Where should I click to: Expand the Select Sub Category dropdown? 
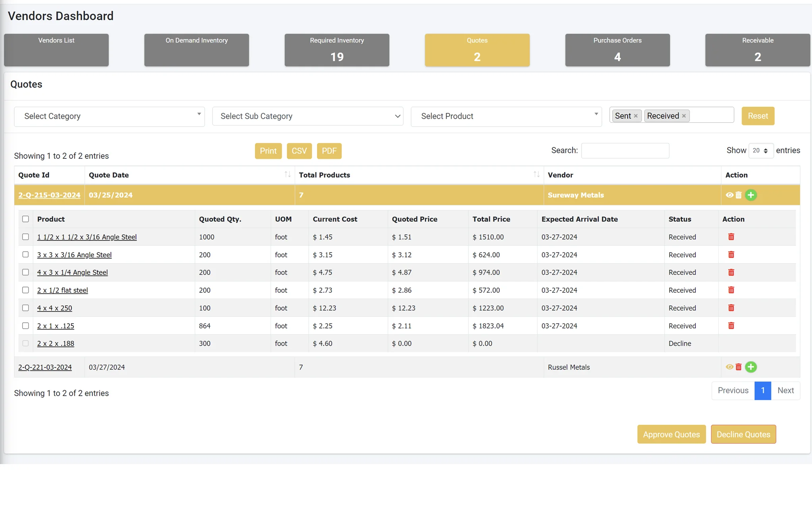307,116
